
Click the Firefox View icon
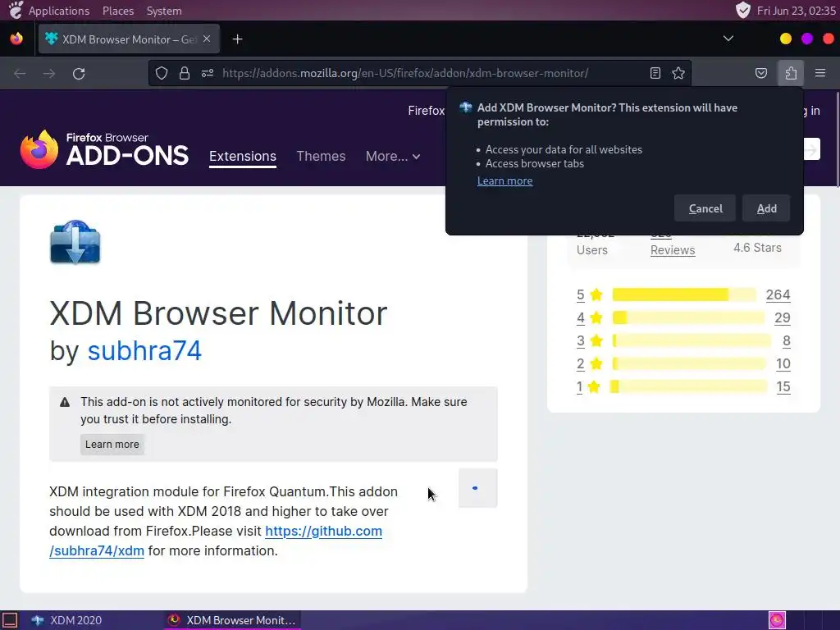point(16,39)
